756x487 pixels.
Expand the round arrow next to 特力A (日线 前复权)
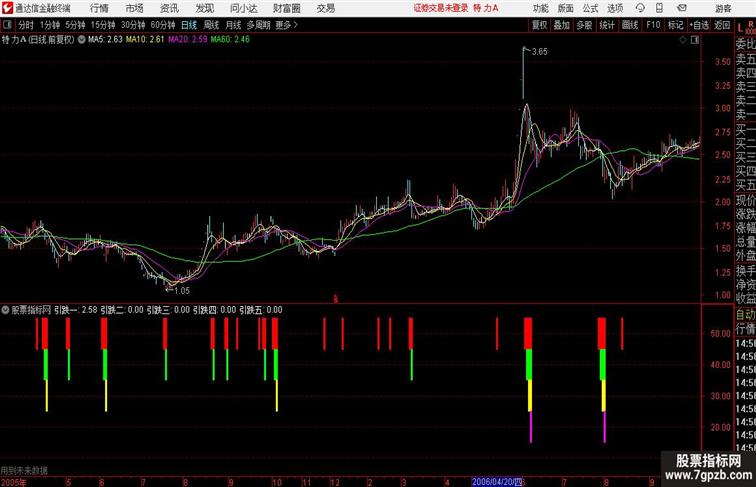coord(81,40)
